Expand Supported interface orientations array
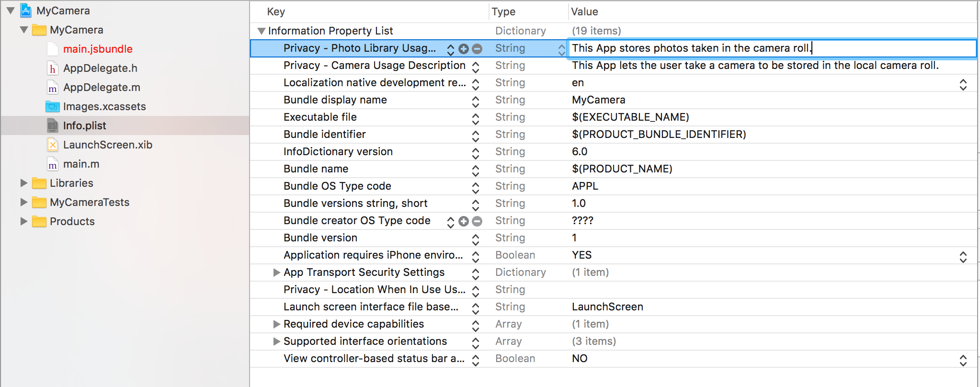This screenshot has height=387, width=980. click(x=276, y=341)
